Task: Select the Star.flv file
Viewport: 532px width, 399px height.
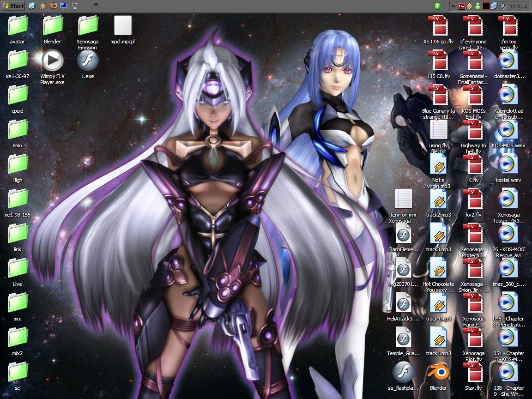Action: pos(473,376)
